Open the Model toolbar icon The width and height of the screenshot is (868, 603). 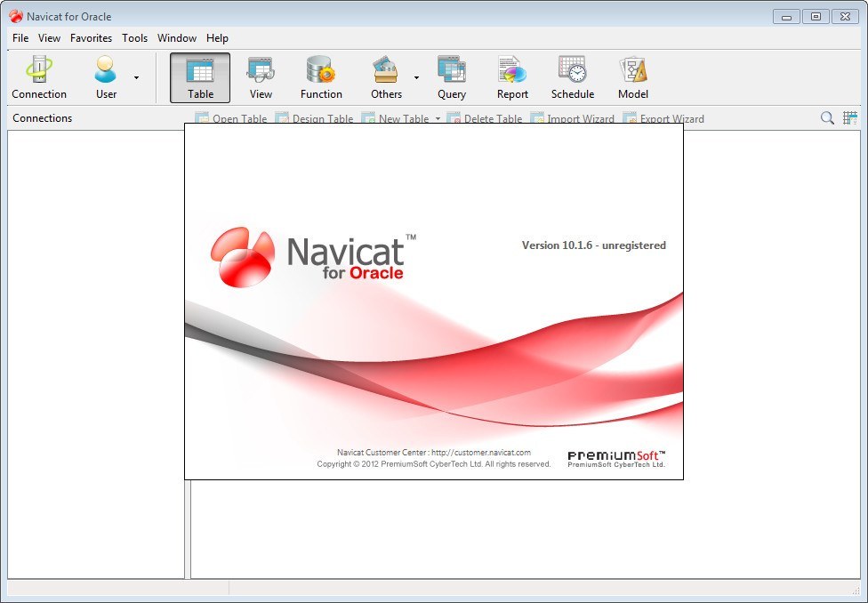632,77
